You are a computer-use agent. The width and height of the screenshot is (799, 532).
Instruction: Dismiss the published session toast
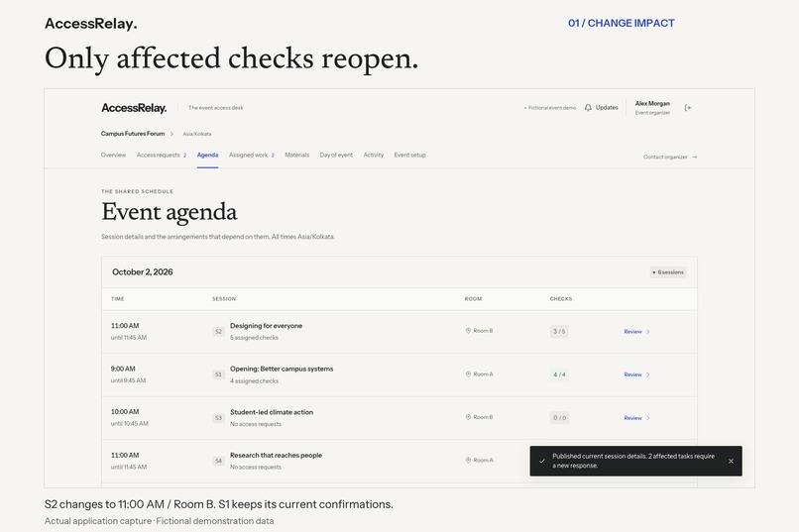coord(731,462)
